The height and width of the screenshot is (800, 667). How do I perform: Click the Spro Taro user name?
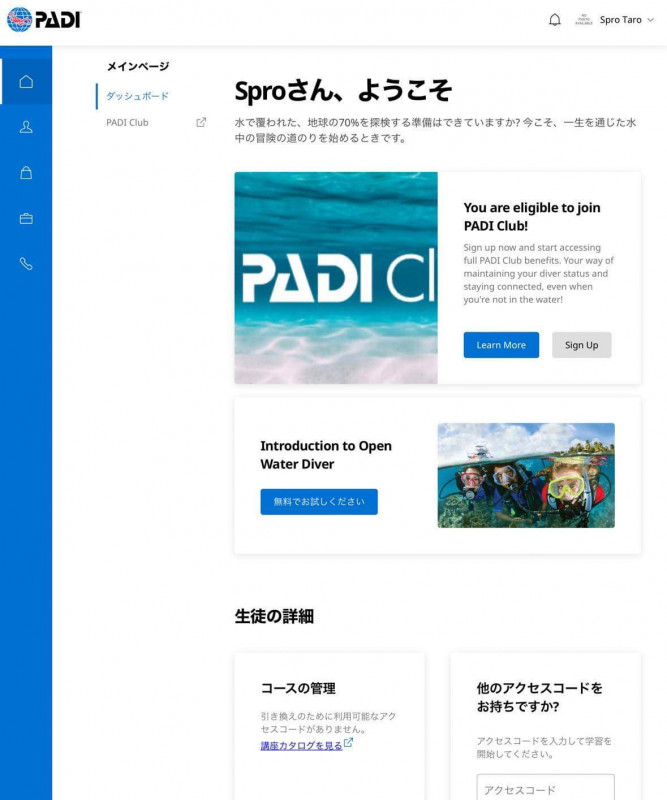click(620, 20)
